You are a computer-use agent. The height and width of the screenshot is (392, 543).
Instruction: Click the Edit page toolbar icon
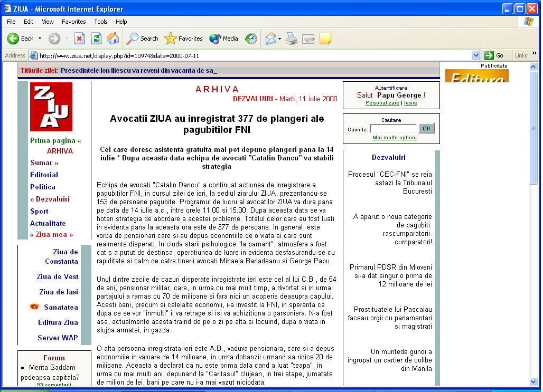click(308, 39)
